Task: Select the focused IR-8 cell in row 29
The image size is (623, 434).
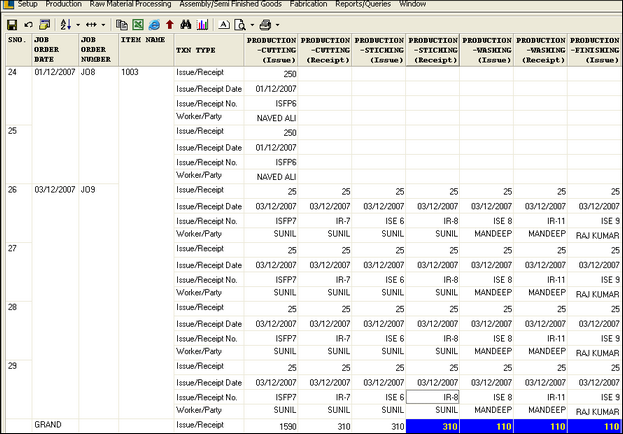Action: coord(433,397)
